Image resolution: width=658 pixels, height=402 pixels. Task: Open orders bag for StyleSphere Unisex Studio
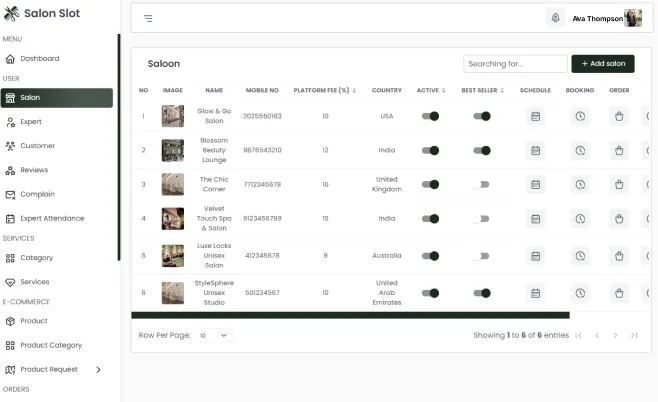[619, 293]
